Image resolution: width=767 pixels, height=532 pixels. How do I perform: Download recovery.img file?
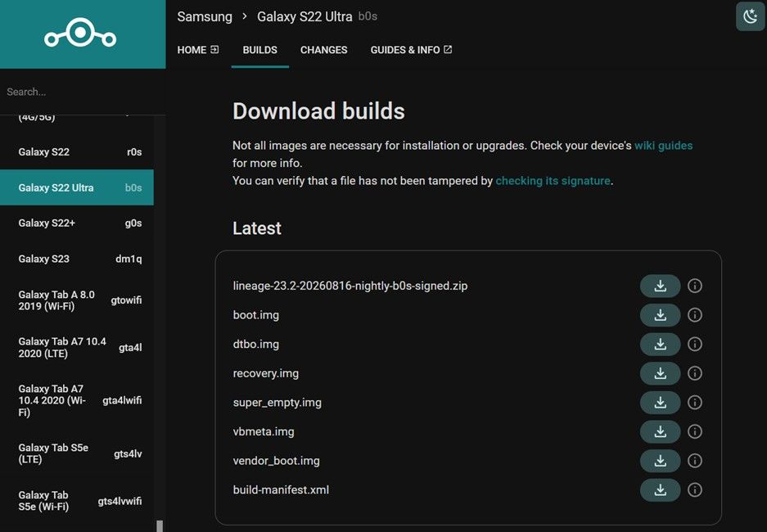(x=660, y=373)
